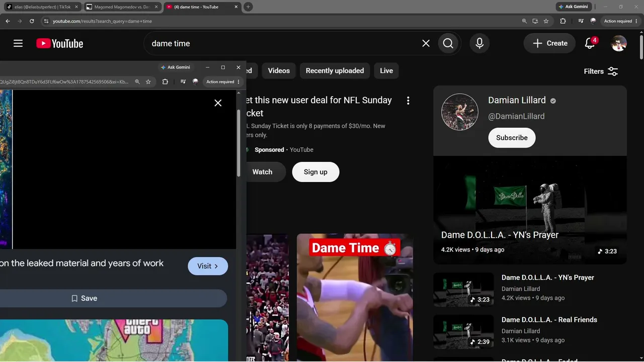Subscribe to Damian Lillard
This screenshot has height=362, width=644.
(x=512, y=138)
